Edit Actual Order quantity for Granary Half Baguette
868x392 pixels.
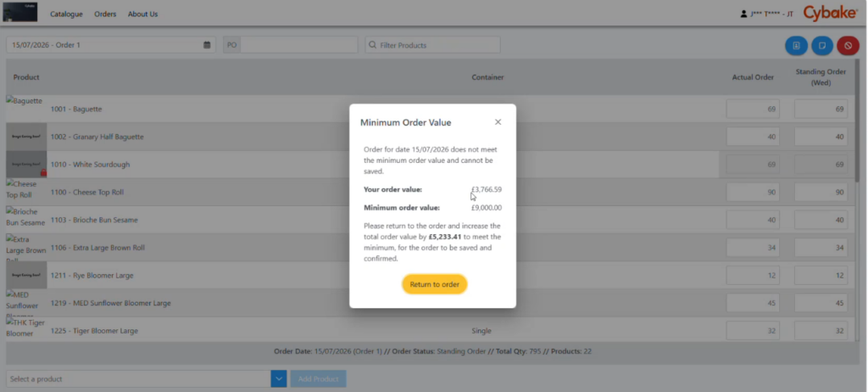tap(753, 137)
